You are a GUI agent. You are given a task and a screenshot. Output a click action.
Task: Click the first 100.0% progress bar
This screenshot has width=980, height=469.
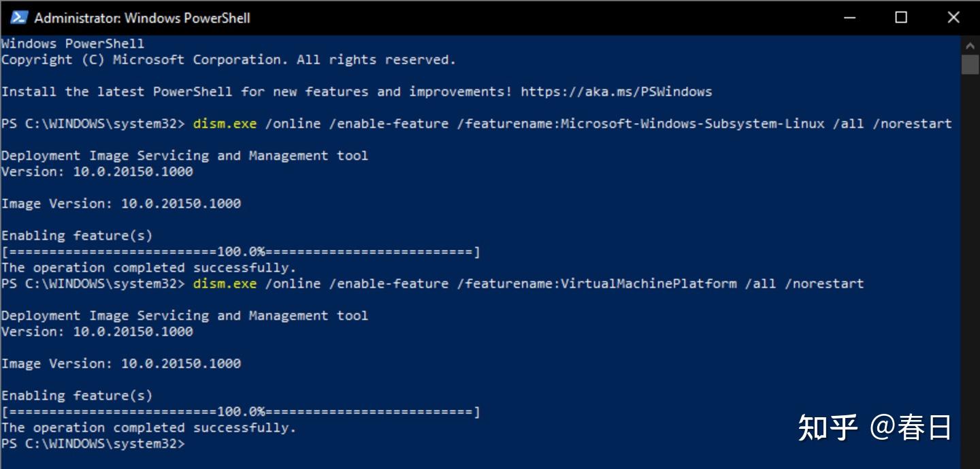[240, 252]
